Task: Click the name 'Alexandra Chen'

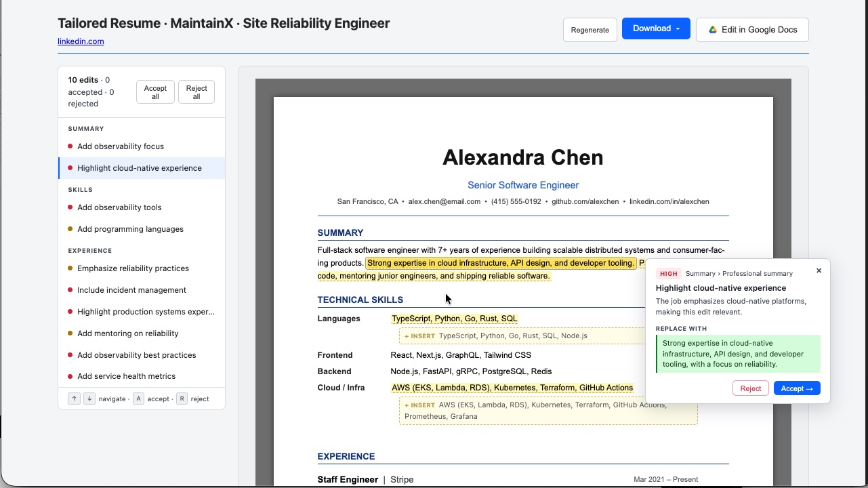Action: pyautogui.click(x=523, y=157)
